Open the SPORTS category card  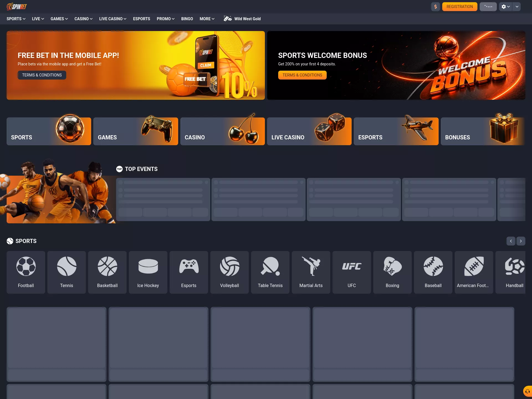(49, 131)
